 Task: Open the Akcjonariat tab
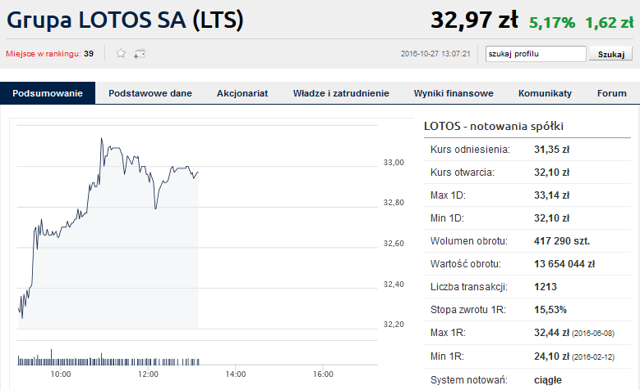pos(242,93)
